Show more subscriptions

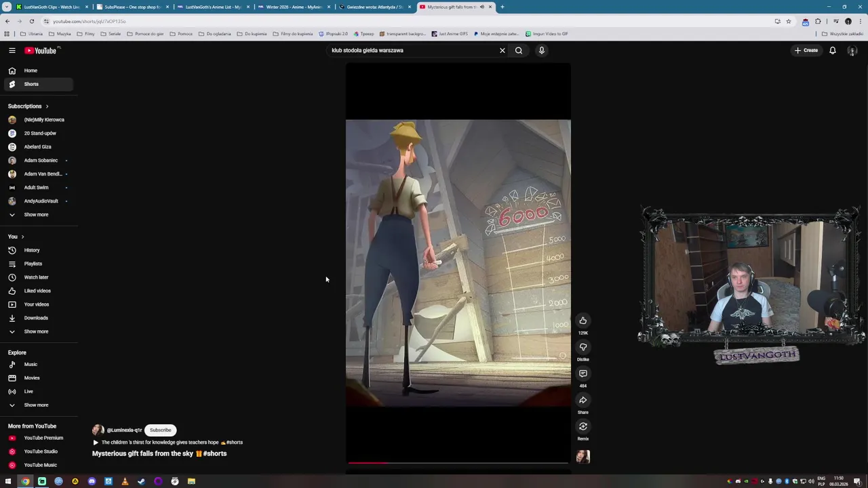point(37,215)
